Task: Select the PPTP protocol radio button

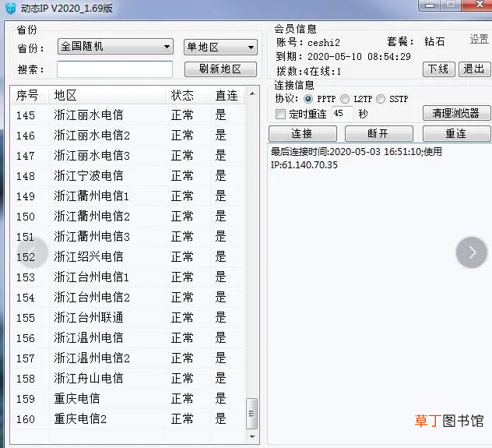Action: (308, 99)
